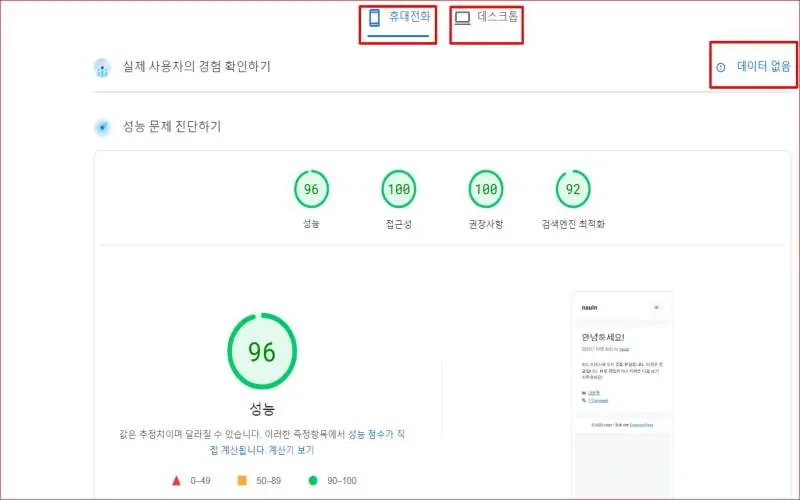Click the green circle 90–100 legend icon

(313, 481)
